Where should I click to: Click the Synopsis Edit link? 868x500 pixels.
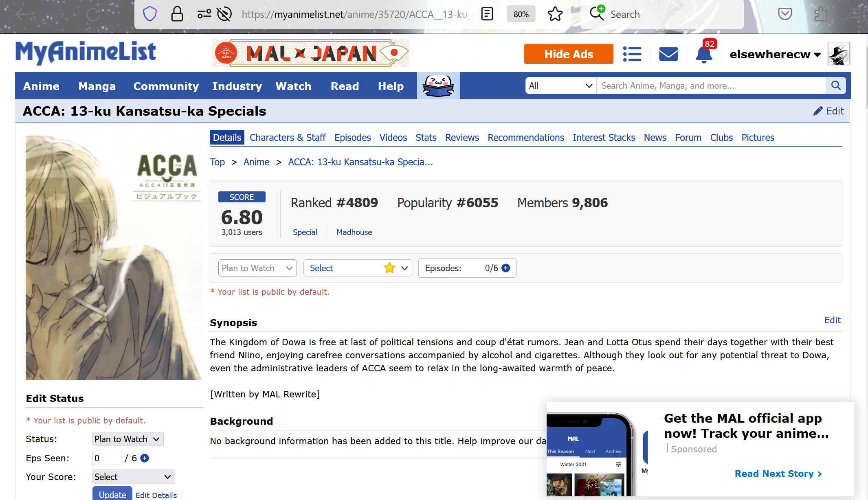pos(832,320)
